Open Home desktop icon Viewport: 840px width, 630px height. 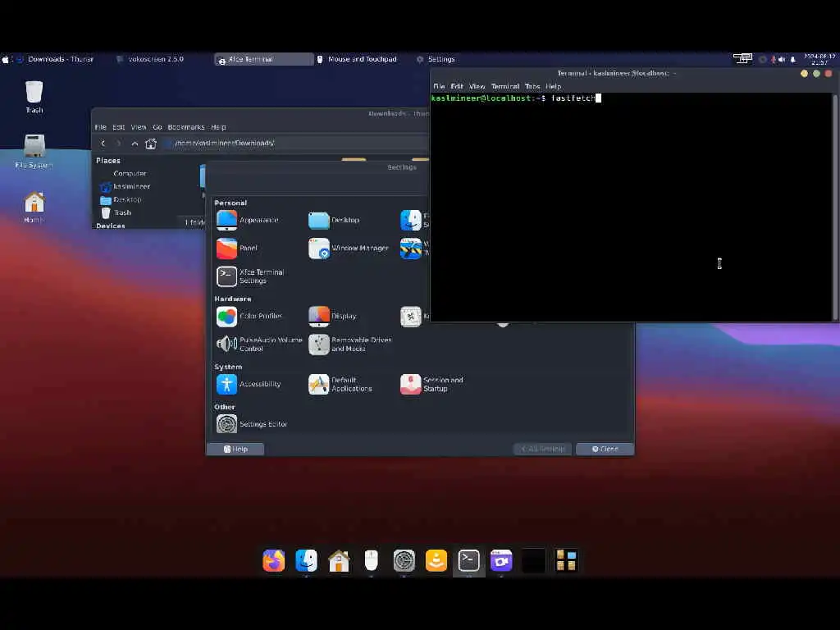click(x=34, y=207)
